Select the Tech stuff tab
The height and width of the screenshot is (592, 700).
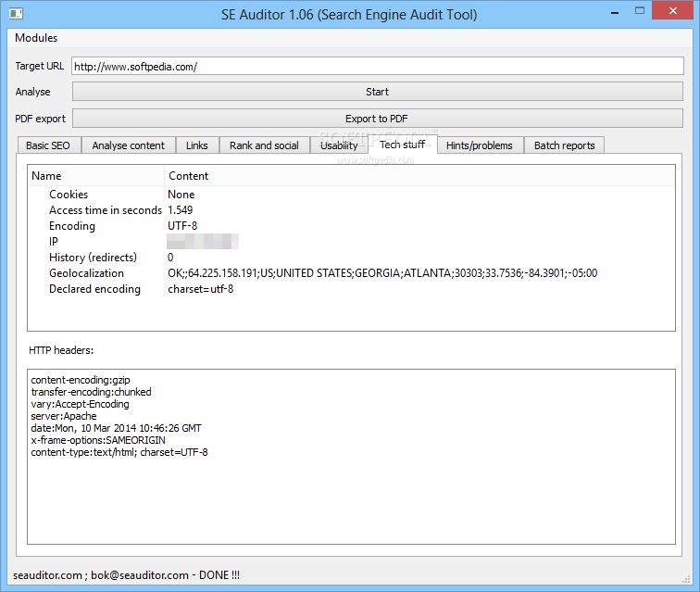[402, 145]
